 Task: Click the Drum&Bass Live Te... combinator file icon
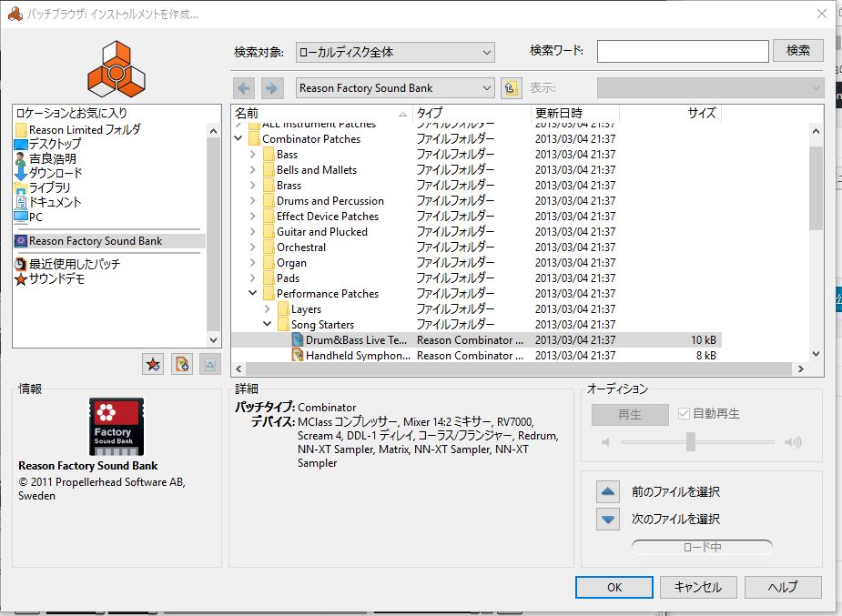pos(298,339)
